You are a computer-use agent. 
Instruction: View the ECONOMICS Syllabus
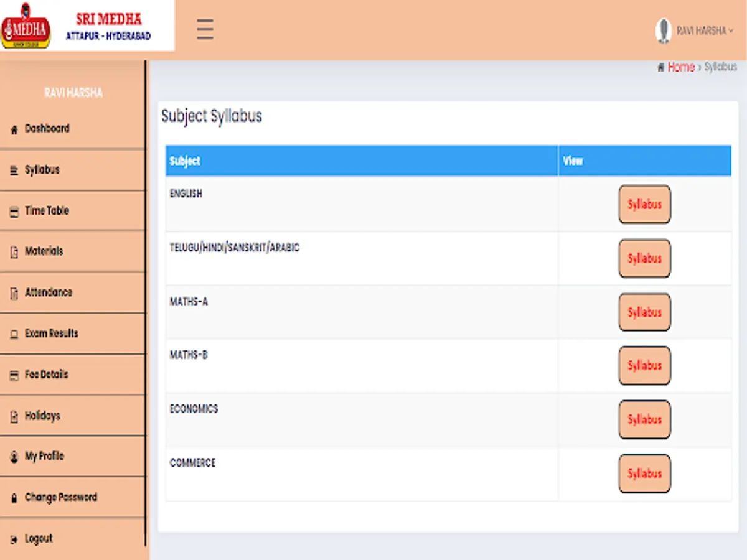tap(644, 419)
